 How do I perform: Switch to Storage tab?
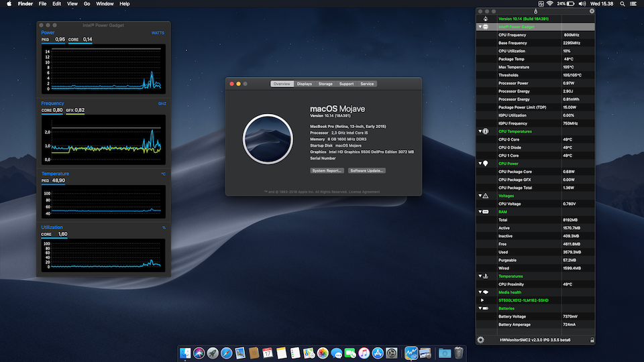click(325, 84)
